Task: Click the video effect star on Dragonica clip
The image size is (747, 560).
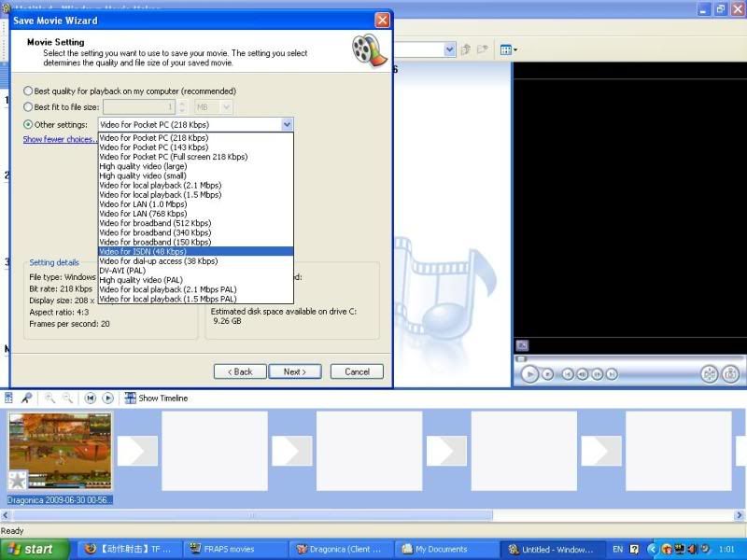Action: (18, 480)
